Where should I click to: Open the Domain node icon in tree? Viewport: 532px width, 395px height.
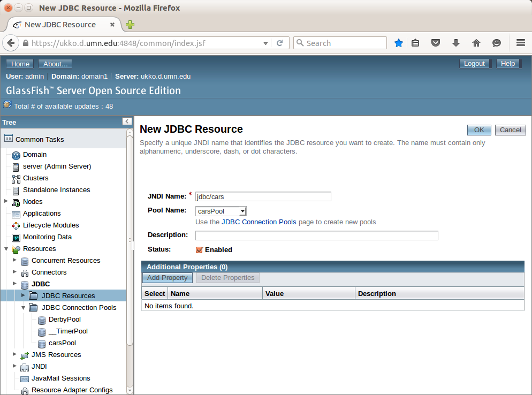16,155
